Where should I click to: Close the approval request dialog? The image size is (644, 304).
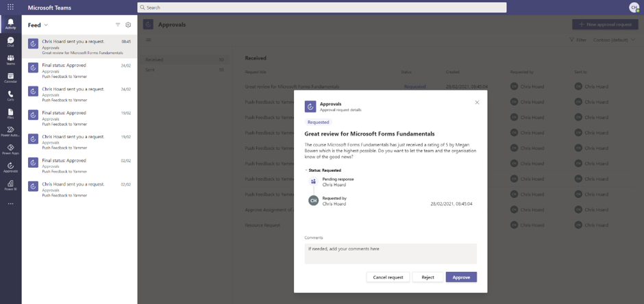(477, 103)
